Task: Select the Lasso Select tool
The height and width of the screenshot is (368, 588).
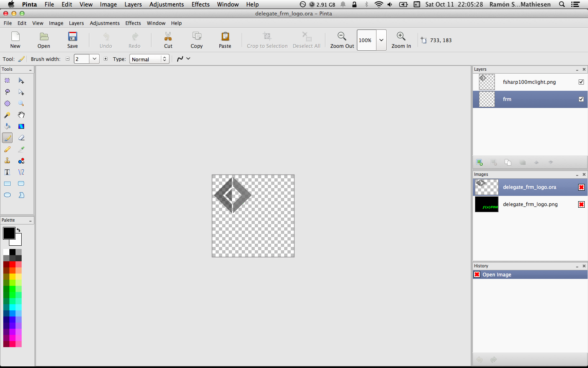Action: 7,92
